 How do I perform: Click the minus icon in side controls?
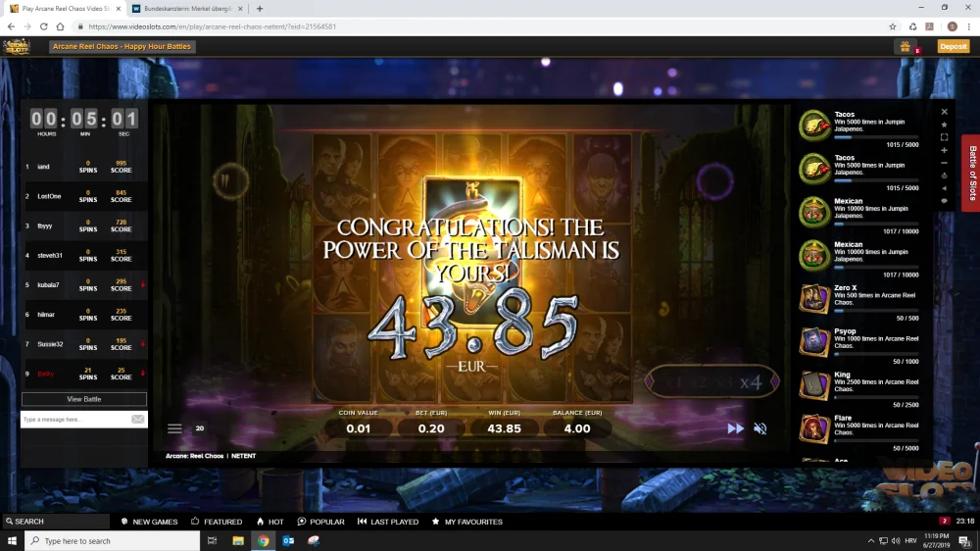pyautogui.click(x=945, y=163)
